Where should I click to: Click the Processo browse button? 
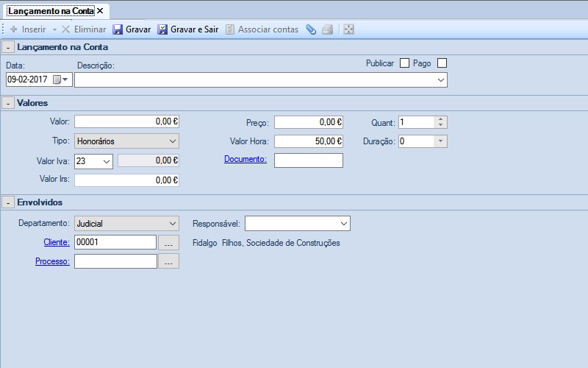[169, 261]
